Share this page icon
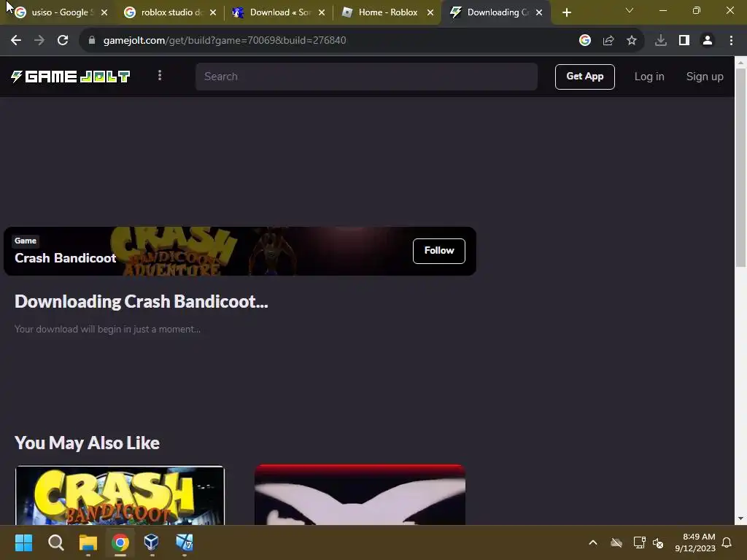This screenshot has width=747, height=560. (608, 41)
